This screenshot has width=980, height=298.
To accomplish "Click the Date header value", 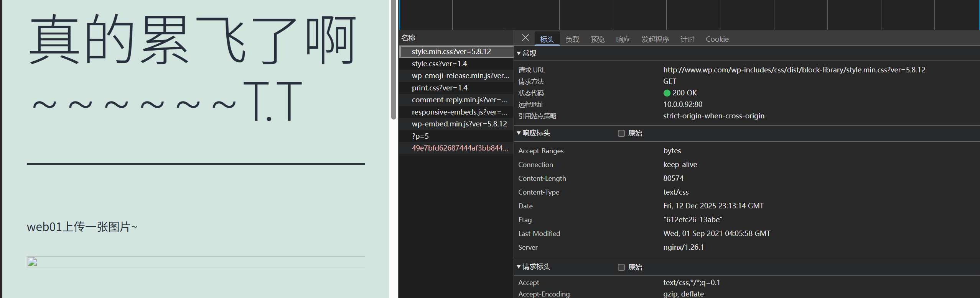I will pyautogui.click(x=713, y=206).
